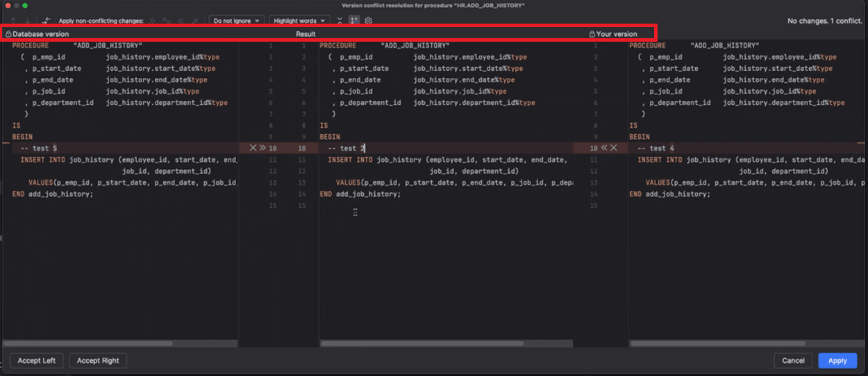Apply the merge result
The width and height of the screenshot is (868, 376).
[x=837, y=361]
